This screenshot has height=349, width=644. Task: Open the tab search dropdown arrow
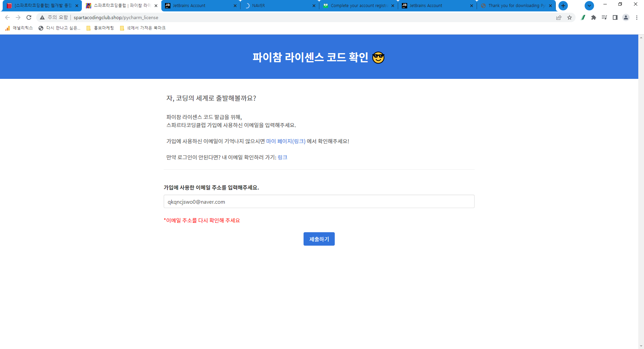(x=589, y=6)
